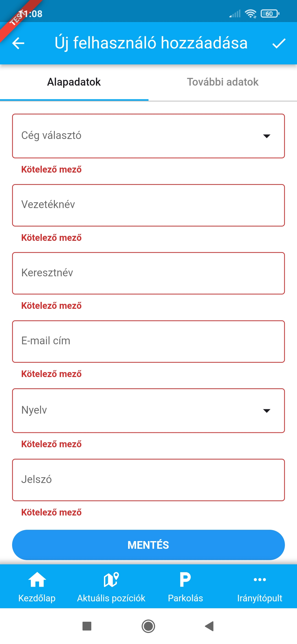Viewport: 297px width, 644px height.
Task: Click into the E-mail cím field
Action: click(148, 341)
